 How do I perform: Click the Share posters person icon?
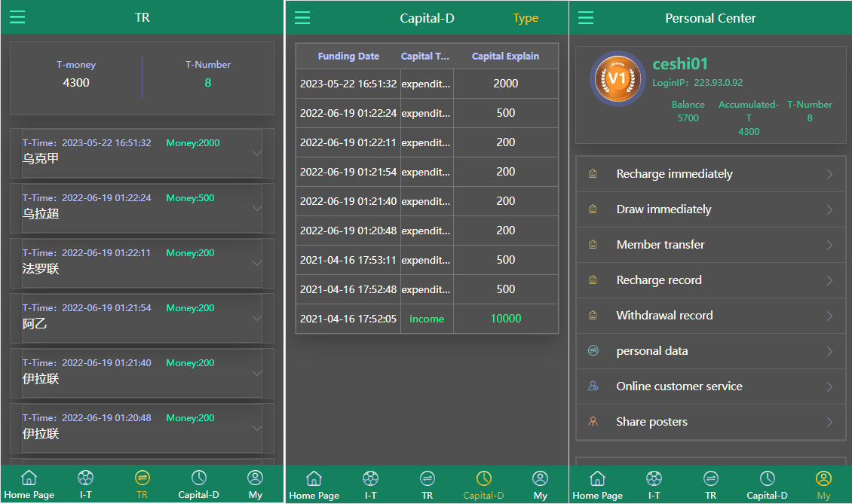pyautogui.click(x=593, y=422)
